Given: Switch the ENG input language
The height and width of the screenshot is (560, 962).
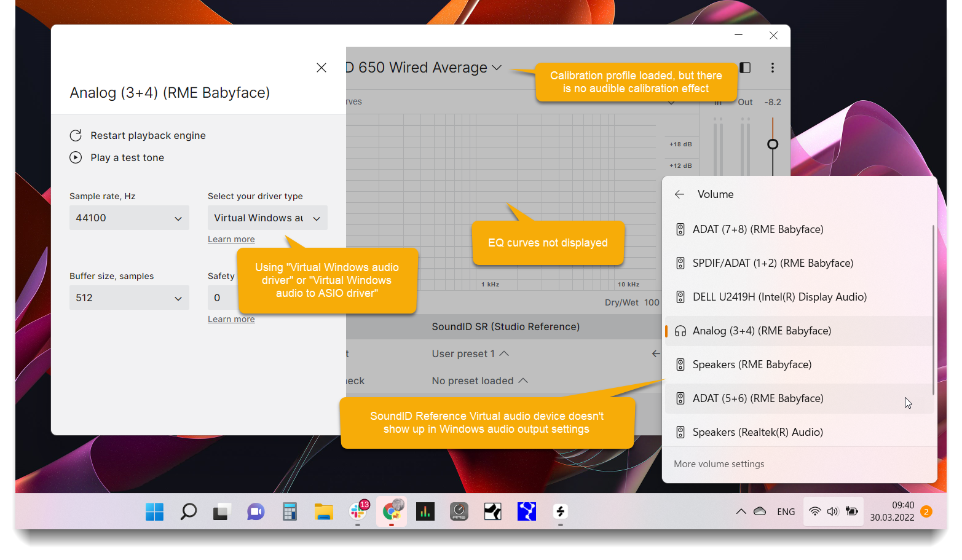Looking at the screenshot, I should click(x=786, y=511).
